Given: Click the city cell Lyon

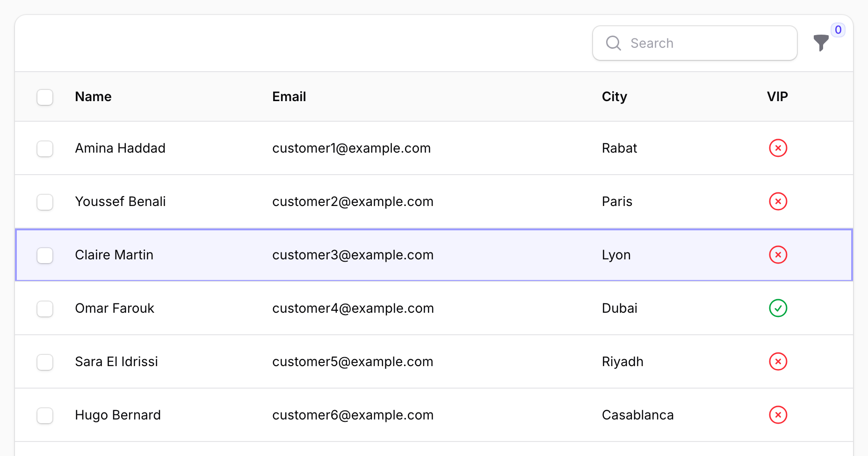Looking at the screenshot, I should (616, 255).
